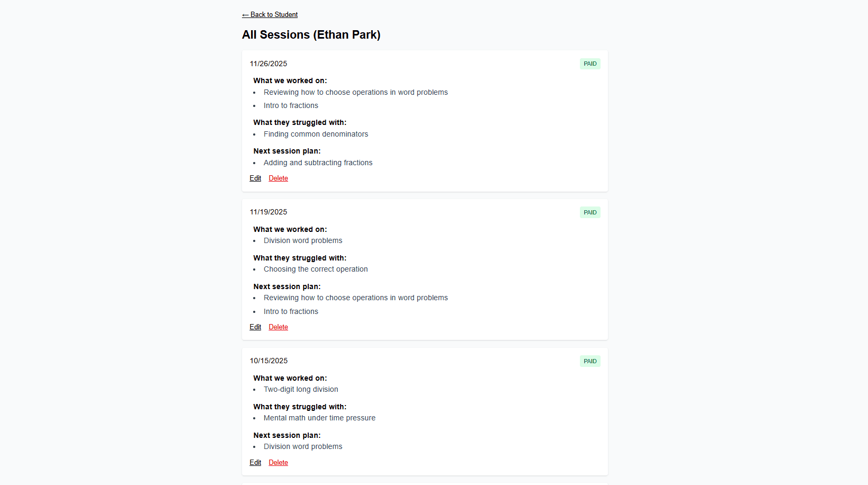Select the 11/26/2025 session date

click(x=269, y=64)
